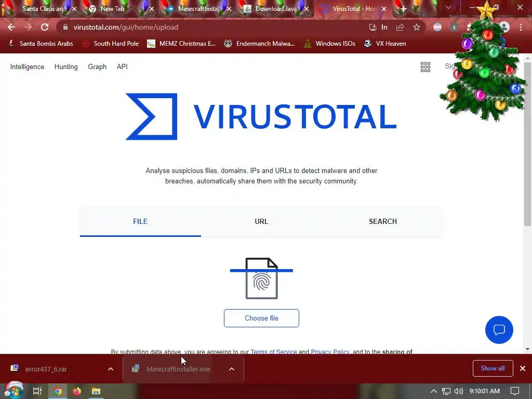The height and width of the screenshot is (399, 532).
Task: Bookmark this page with the star icon
Action: click(x=417, y=27)
